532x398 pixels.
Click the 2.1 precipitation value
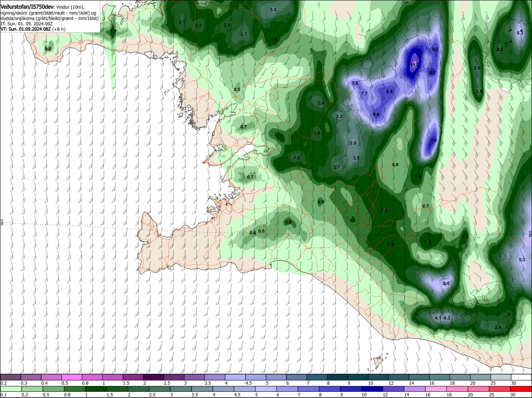182,21
